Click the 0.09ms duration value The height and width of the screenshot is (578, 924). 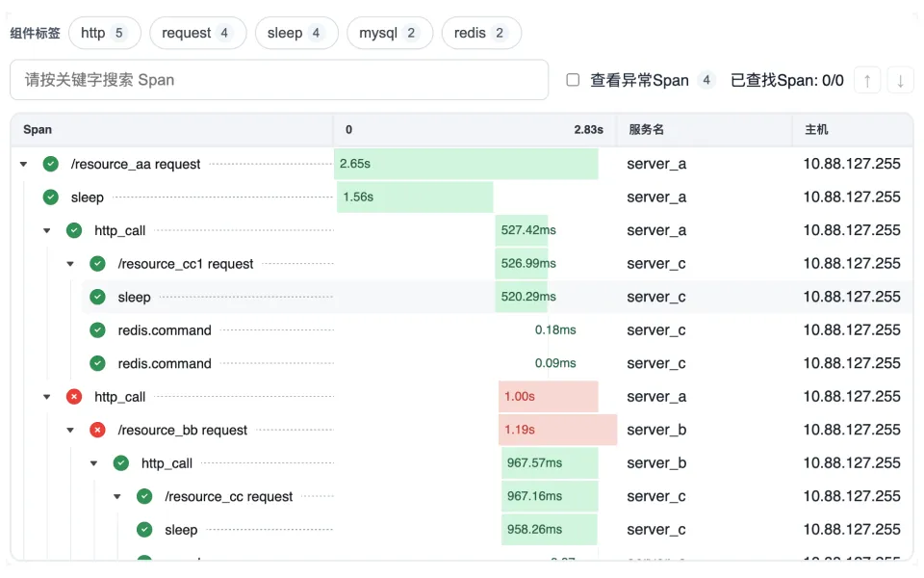pyautogui.click(x=555, y=363)
